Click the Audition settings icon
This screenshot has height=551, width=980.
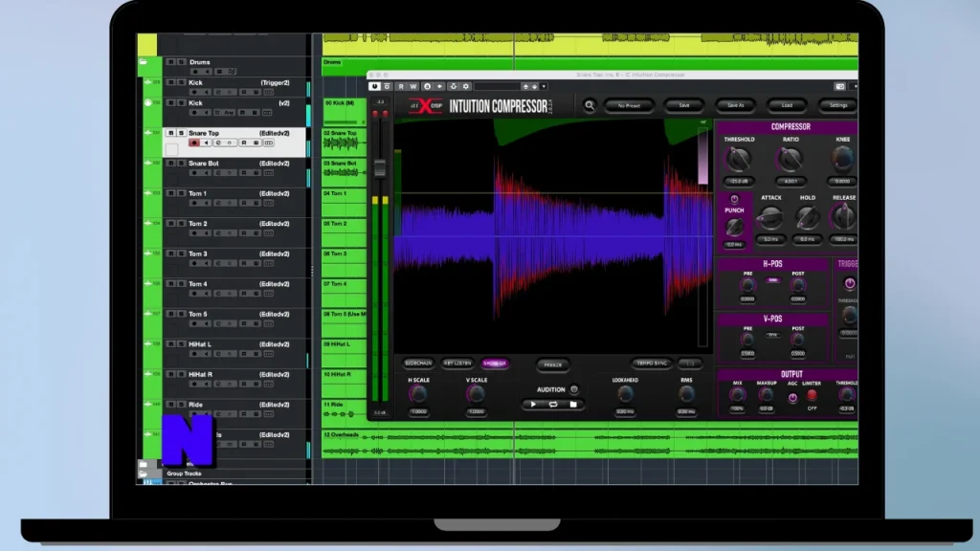[574, 389]
